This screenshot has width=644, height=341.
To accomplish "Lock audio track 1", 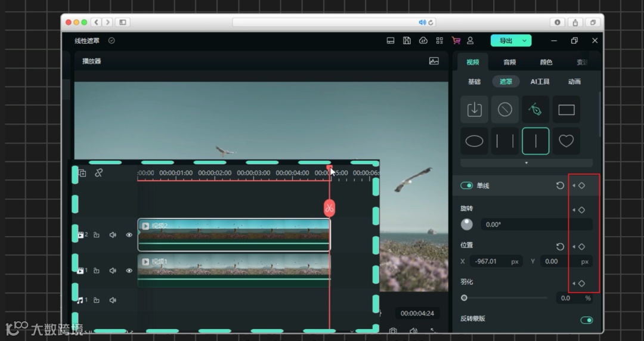I will point(96,300).
